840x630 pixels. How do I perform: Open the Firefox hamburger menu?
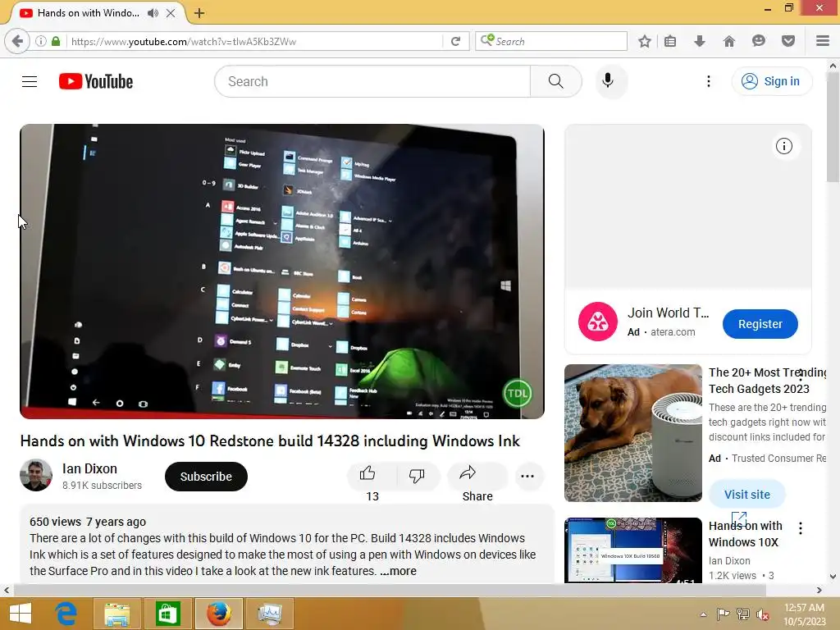(822, 41)
